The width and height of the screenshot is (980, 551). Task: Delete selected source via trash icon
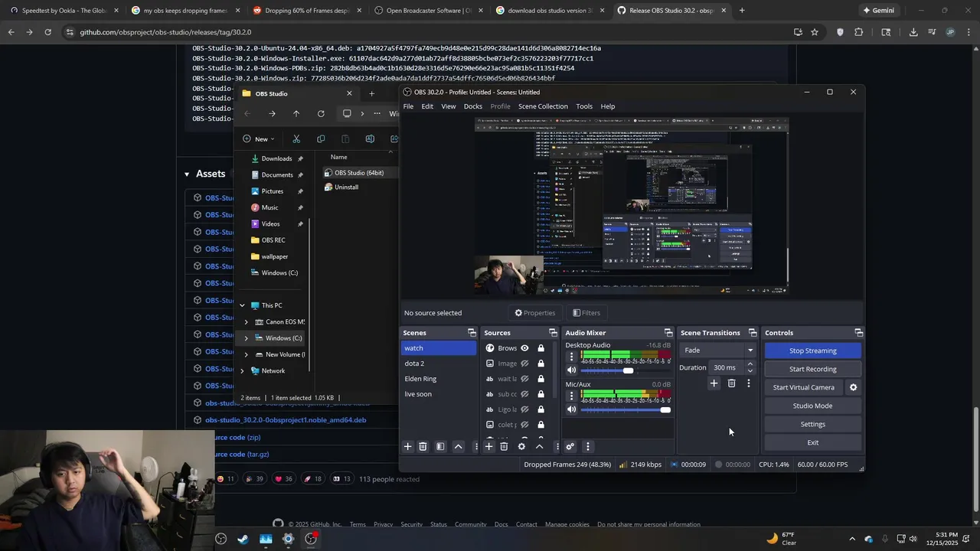click(x=504, y=446)
